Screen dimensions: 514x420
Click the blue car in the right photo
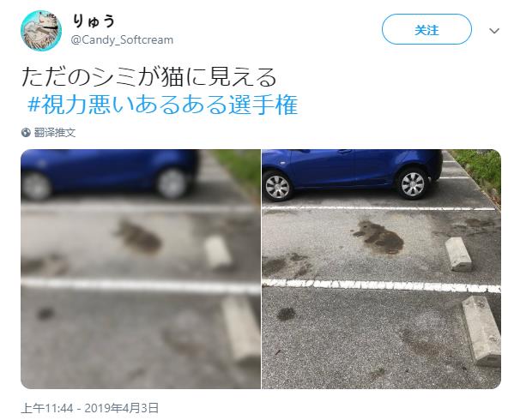tap(352, 173)
